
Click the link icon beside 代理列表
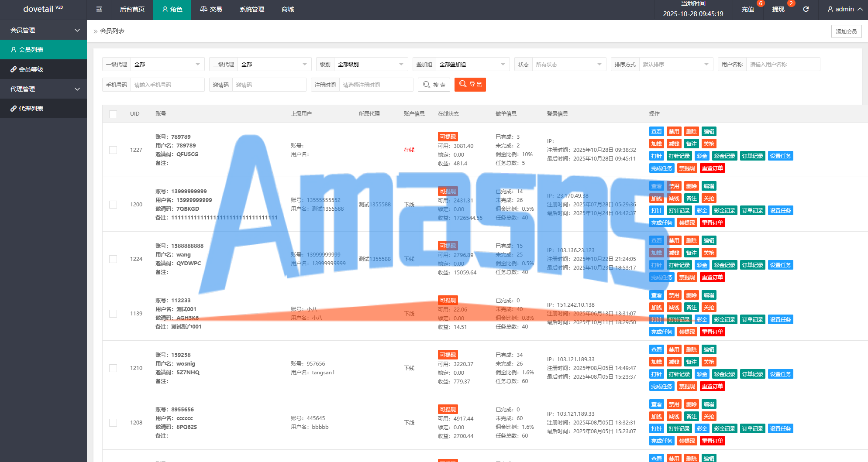tap(14, 109)
